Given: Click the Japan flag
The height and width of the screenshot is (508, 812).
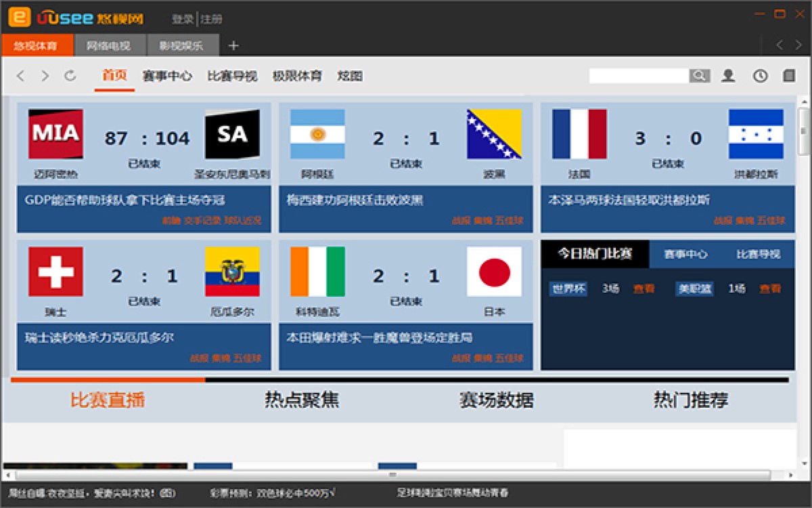Looking at the screenshot, I should tap(494, 272).
